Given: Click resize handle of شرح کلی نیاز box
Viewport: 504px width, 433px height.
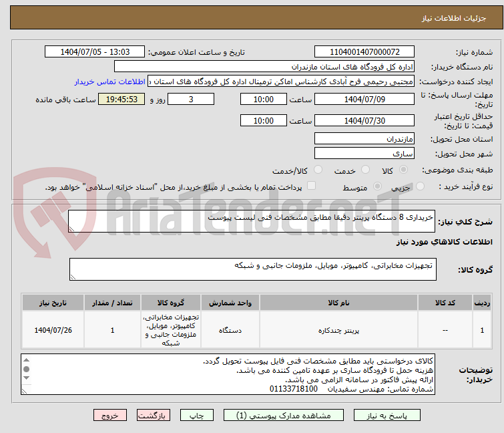Looking at the screenshot, I should [x=71, y=229].
